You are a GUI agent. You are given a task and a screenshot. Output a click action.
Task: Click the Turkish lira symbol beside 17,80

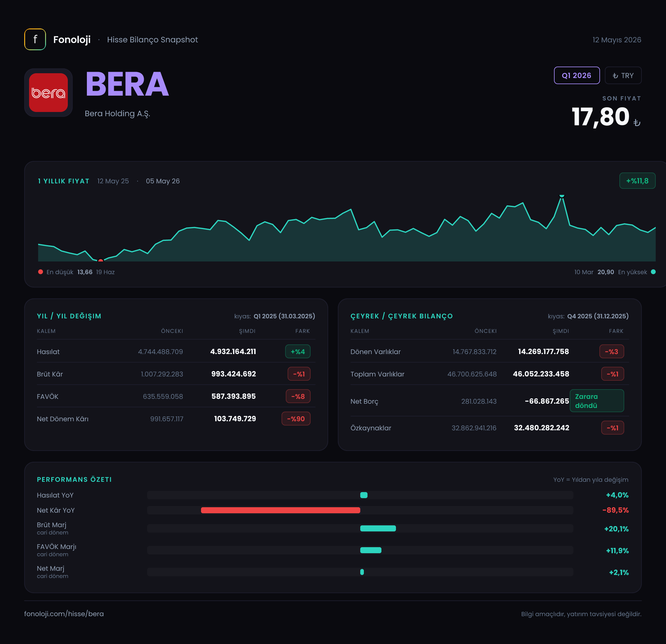pos(637,123)
